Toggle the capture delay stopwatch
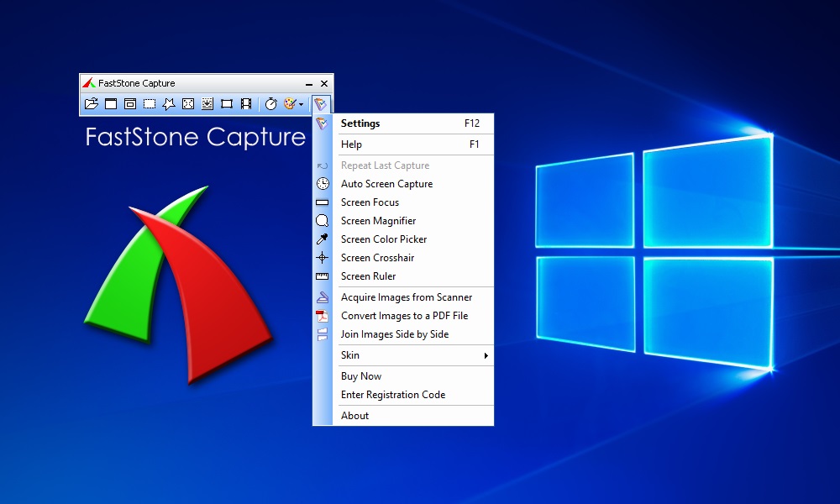The height and width of the screenshot is (504, 840). (271, 103)
